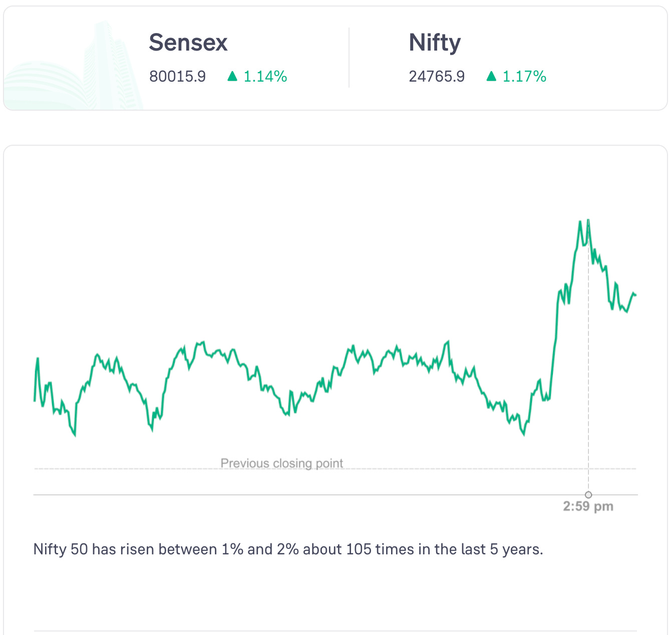Open the Nifty index heading
Image resolution: width=672 pixels, height=635 pixels.
click(x=435, y=43)
